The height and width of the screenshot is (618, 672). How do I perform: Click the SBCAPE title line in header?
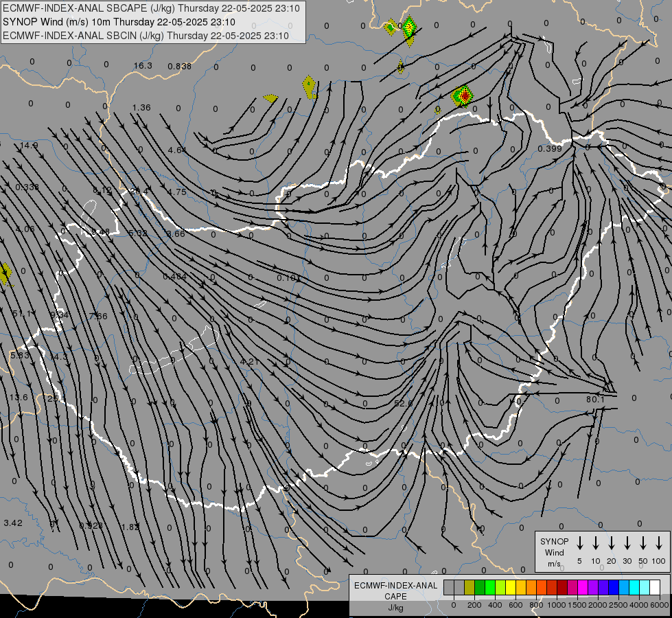click(x=151, y=8)
